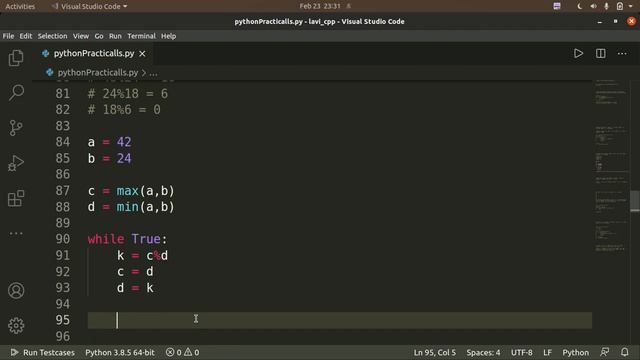Image resolution: width=640 pixels, height=360 pixels.
Task: Click on 'c = max(a,b)' code line
Action: tap(131, 191)
